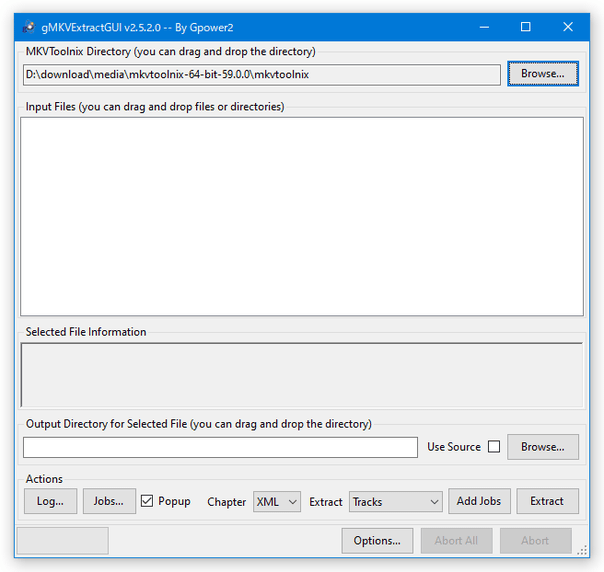This screenshot has width=604, height=572.
Task: Minimize the gMKVExtractGUI window
Action: point(484,27)
